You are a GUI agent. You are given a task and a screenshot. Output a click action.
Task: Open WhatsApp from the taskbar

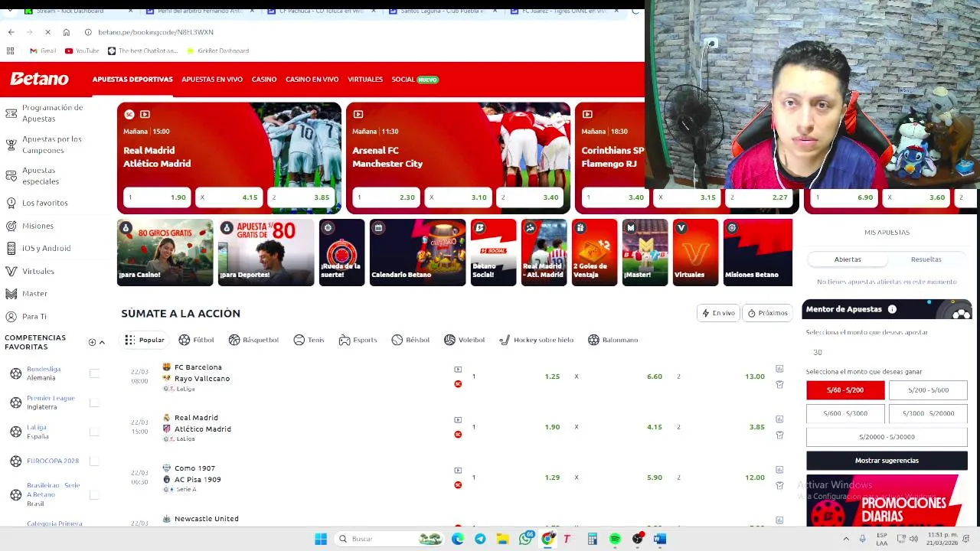pyautogui.click(x=525, y=539)
